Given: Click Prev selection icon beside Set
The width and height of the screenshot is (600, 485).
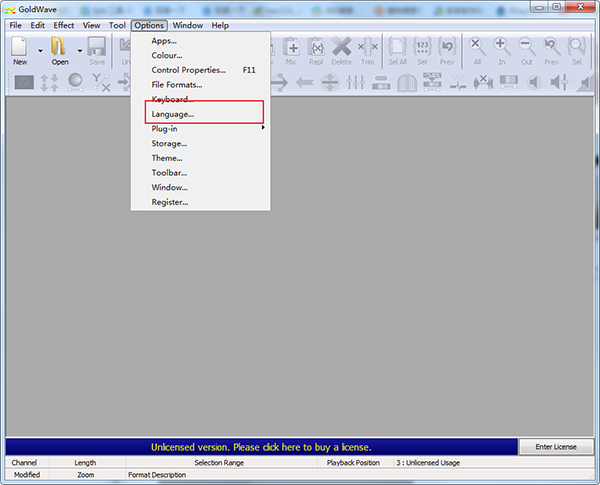Looking at the screenshot, I should (x=447, y=47).
